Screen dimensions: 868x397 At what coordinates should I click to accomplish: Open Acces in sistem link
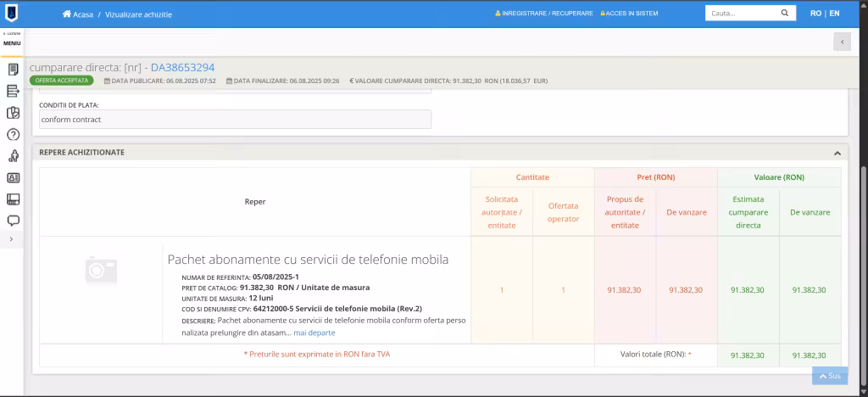[x=630, y=14]
